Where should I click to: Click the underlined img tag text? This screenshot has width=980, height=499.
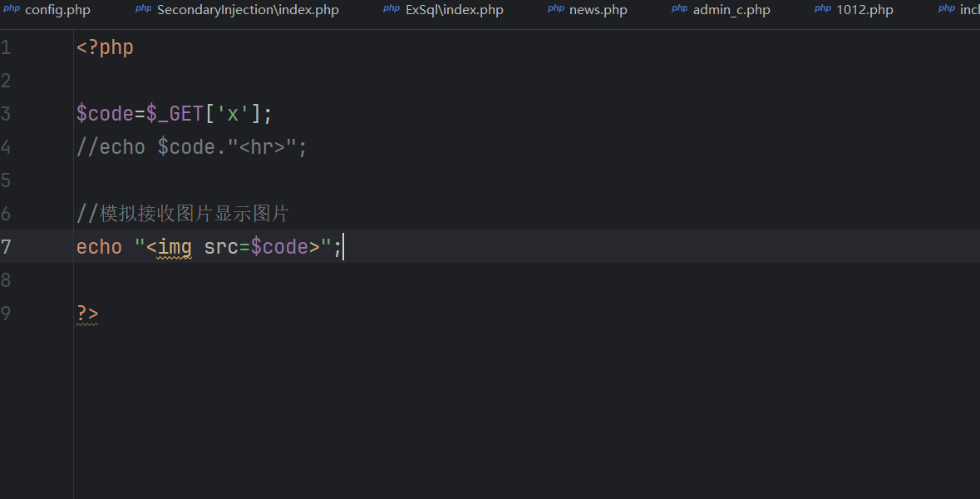[x=175, y=247]
